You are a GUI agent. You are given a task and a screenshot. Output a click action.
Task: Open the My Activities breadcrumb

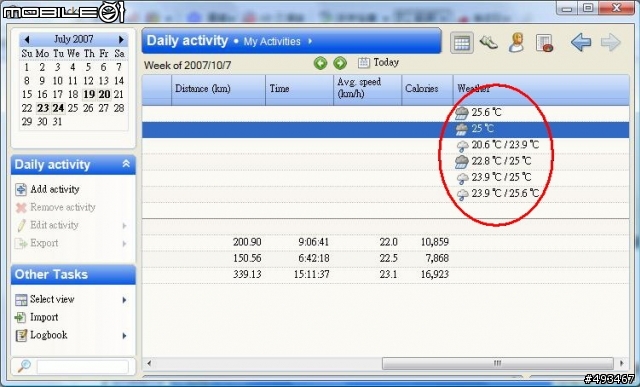coord(272,42)
